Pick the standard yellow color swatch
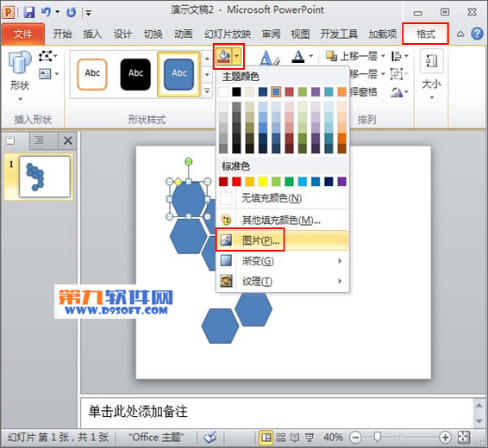488x448 pixels. pyautogui.click(x=263, y=181)
